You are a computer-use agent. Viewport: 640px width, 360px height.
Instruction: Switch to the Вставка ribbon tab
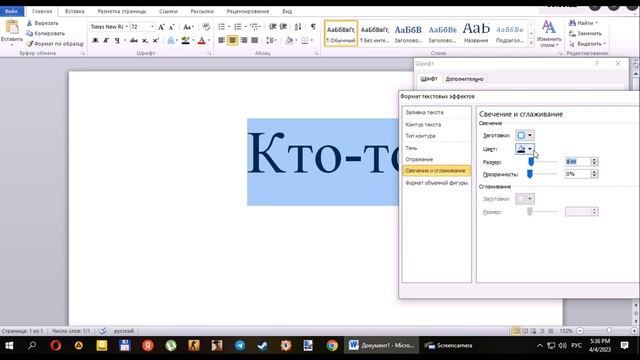pos(75,11)
